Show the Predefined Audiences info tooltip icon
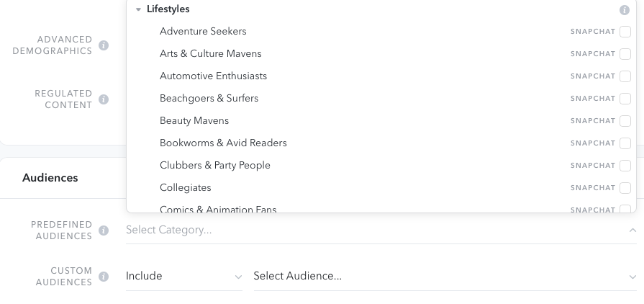644x304 pixels. (x=104, y=231)
